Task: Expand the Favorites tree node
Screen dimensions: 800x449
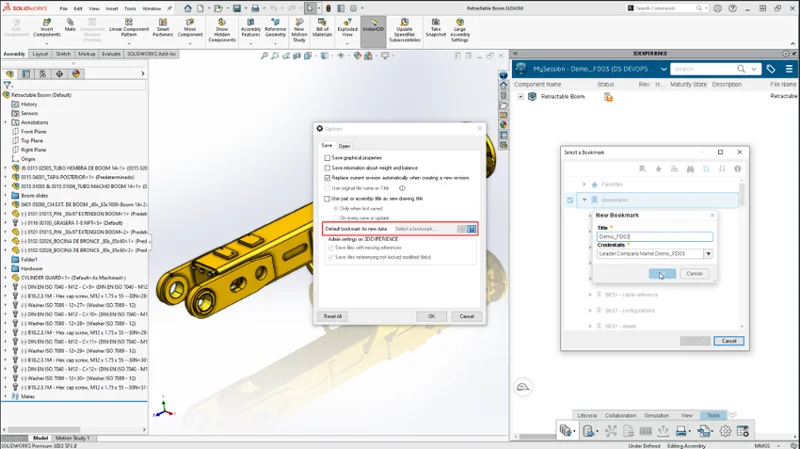Action: pos(583,185)
